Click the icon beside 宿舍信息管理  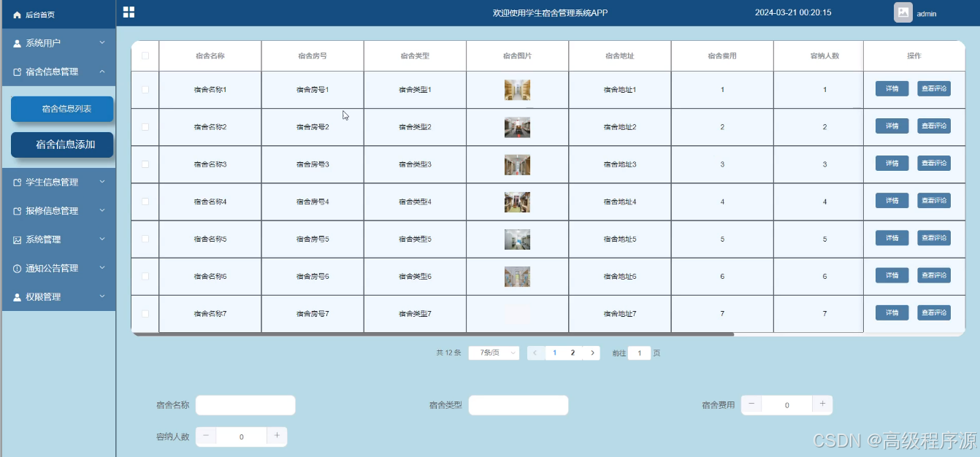coord(18,72)
